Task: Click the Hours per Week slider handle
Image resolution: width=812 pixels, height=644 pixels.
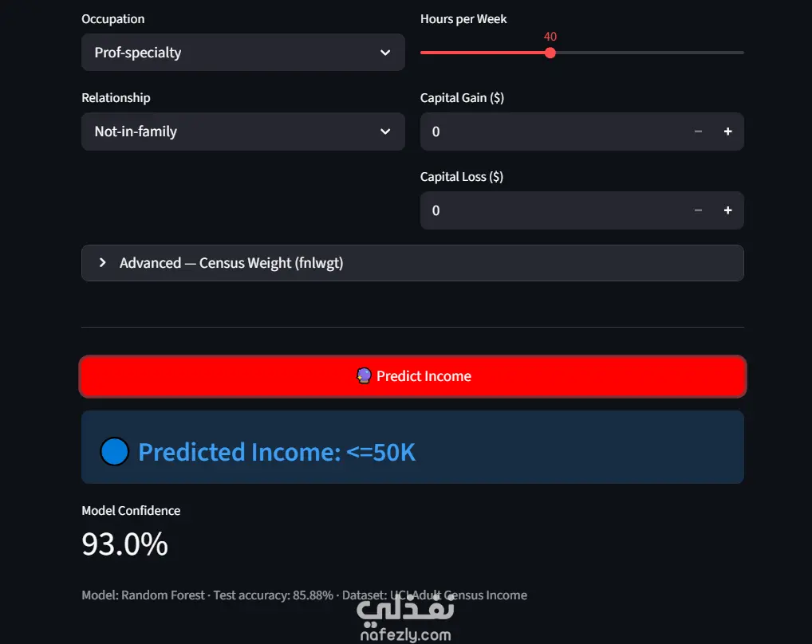Action: click(550, 53)
